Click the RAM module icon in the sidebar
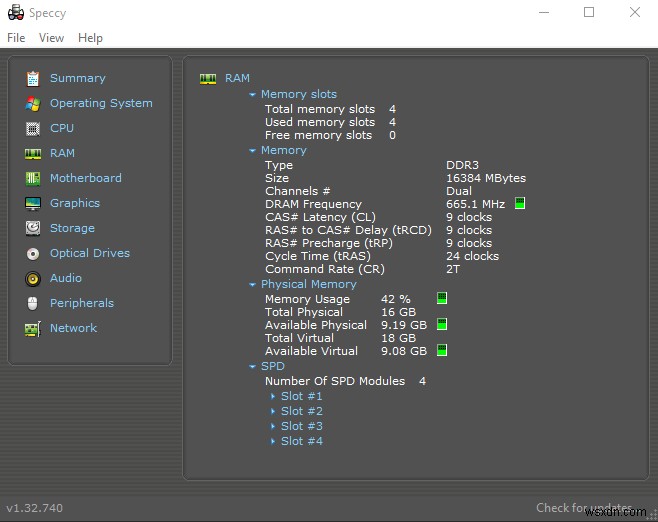The width and height of the screenshot is (658, 522). coord(33,154)
